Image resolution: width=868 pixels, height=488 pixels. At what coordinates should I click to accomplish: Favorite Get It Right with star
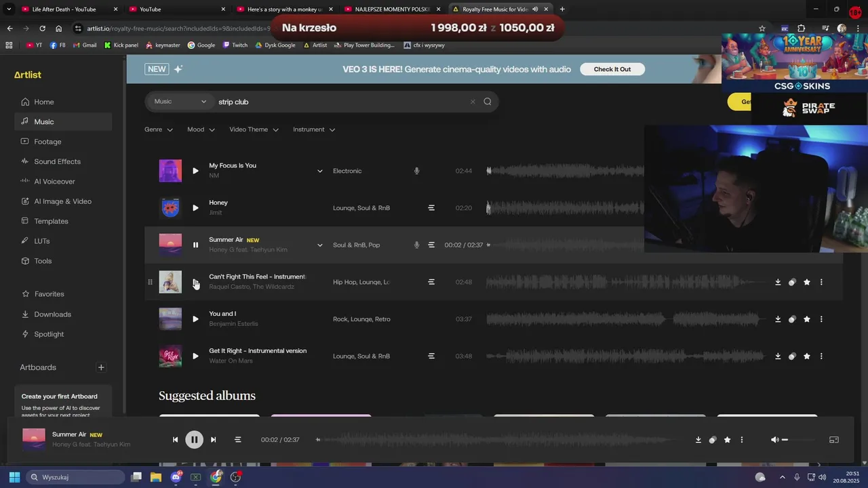click(806, 356)
